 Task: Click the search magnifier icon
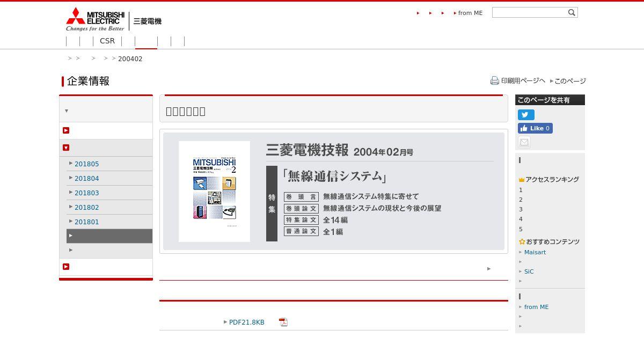pyautogui.click(x=572, y=12)
